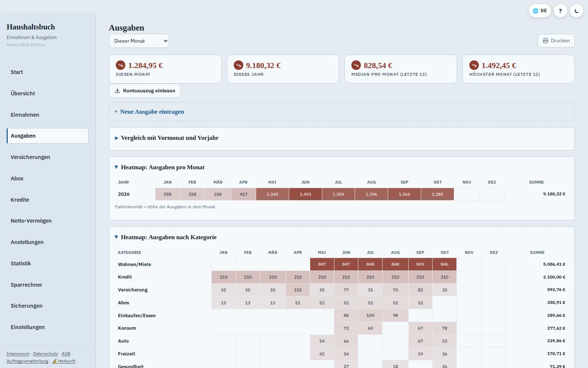This screenshot has width=588, height=368.
Task: Collapse Heatmap: Ausgaben pro Monat section
Action: (159, 167)
